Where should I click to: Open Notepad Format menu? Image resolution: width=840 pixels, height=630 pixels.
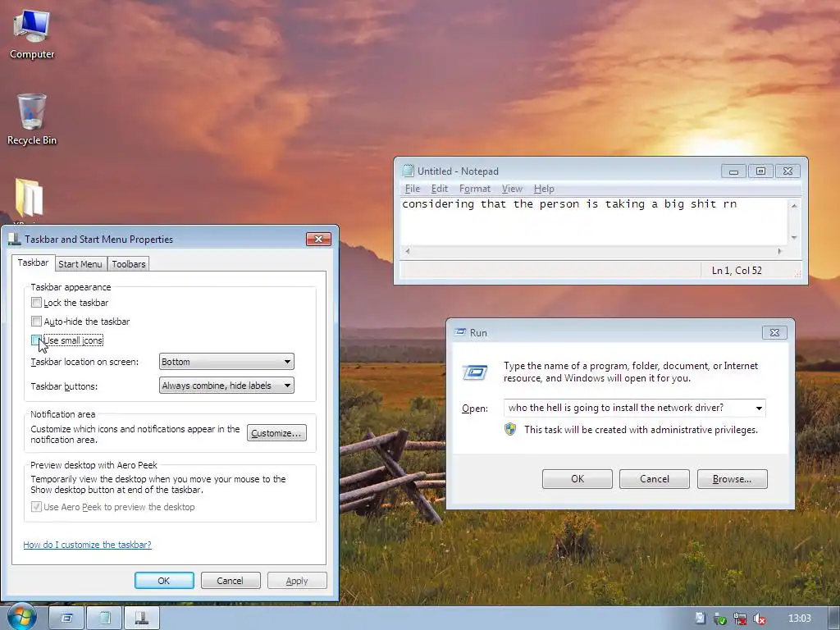pyautogui.click(x=475, y=189)
